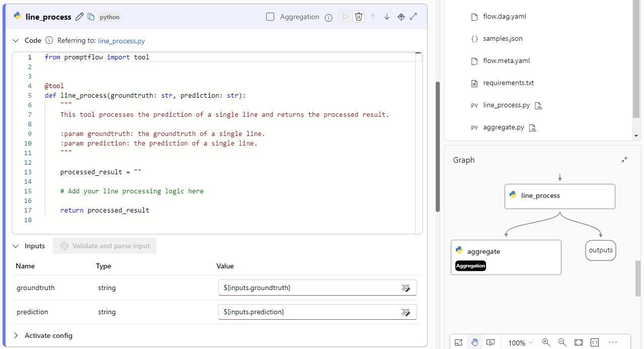Fit the graph to screen

579,342
